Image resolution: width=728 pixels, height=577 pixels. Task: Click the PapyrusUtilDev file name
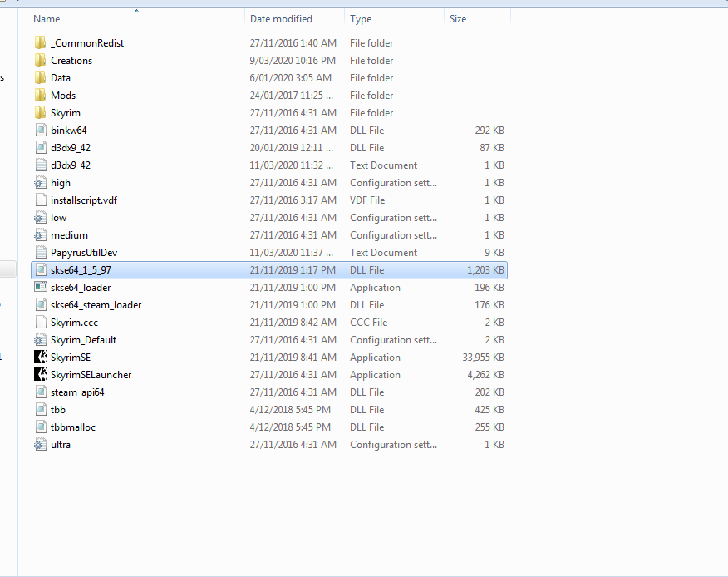pyautogui.click(x=84, y=253)
